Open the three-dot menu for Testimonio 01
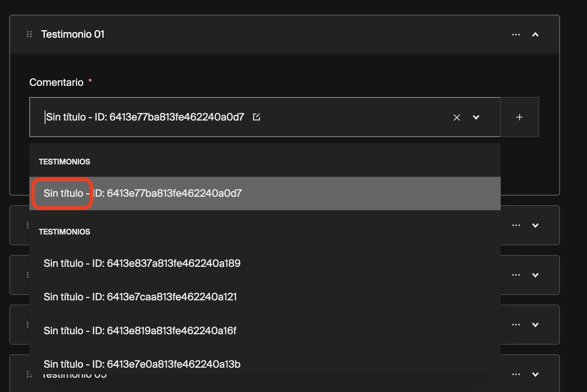Viewport: 587px width, 392px height. coord(516,34)
